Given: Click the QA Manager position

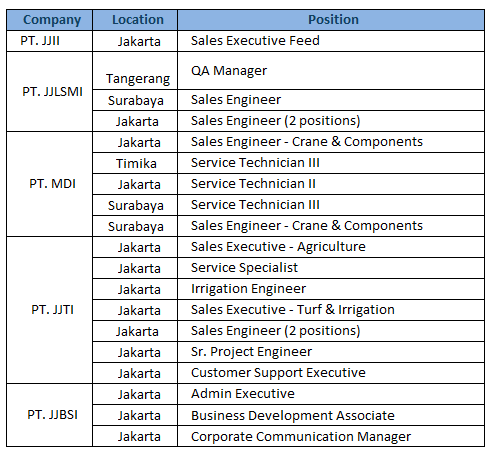Looking at the screenshot, I should pos(331,71).
